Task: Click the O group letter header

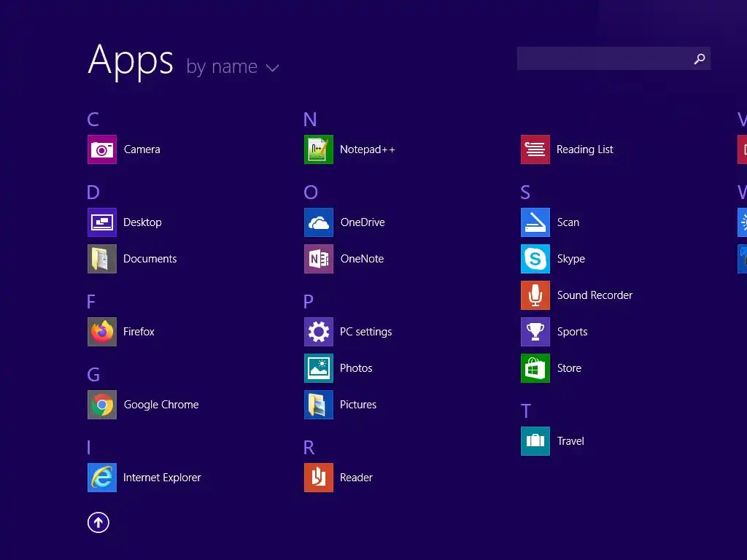Action: point(311,192)
